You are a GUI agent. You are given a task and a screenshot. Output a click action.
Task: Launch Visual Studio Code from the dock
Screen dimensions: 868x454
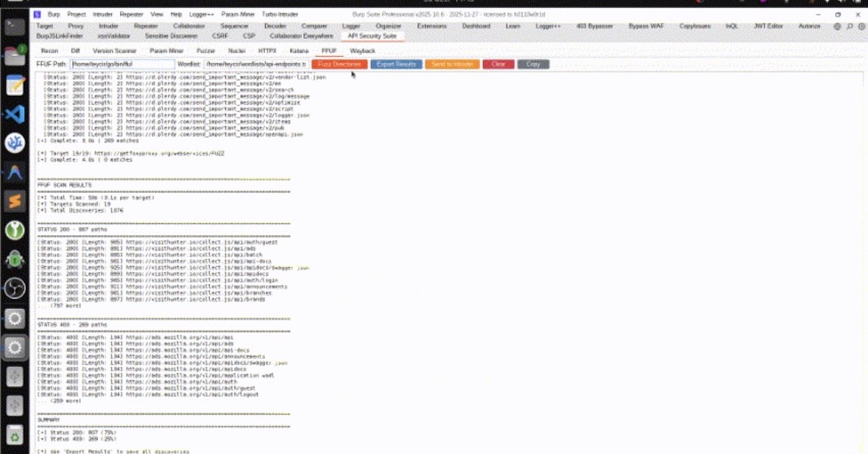point(15,114)
